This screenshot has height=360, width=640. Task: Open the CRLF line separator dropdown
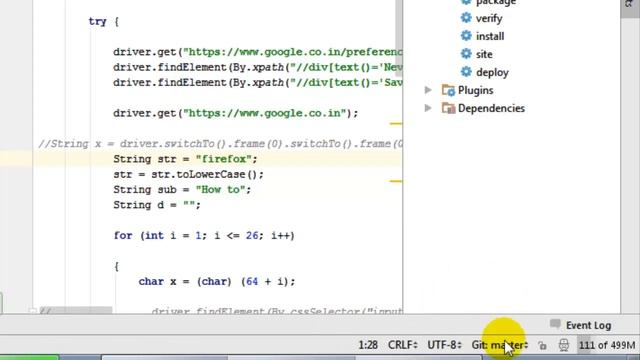point(402,345)
